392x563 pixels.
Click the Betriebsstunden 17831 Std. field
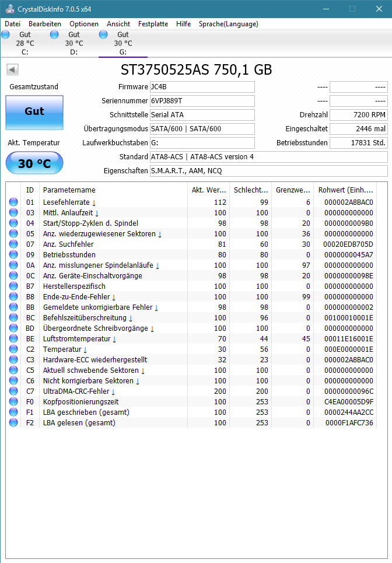point(359,143)
